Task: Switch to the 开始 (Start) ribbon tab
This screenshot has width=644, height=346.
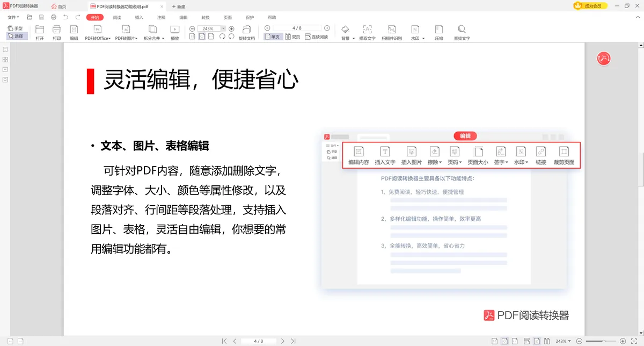Action: (95, 17)
